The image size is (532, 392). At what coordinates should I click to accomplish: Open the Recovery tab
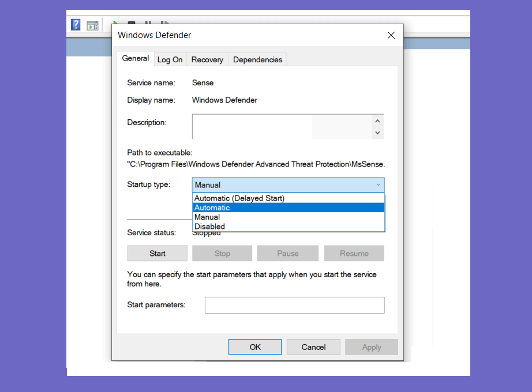pos(207,60)
